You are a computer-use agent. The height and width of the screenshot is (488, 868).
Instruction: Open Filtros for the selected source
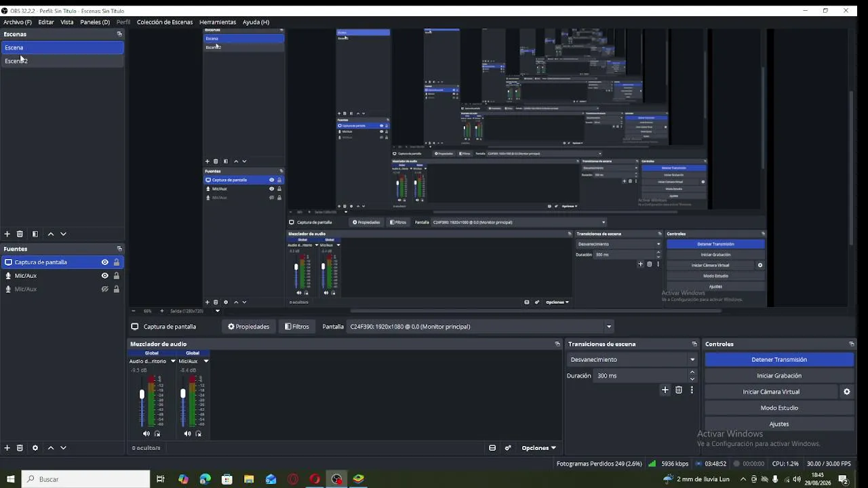coord(297,327)
